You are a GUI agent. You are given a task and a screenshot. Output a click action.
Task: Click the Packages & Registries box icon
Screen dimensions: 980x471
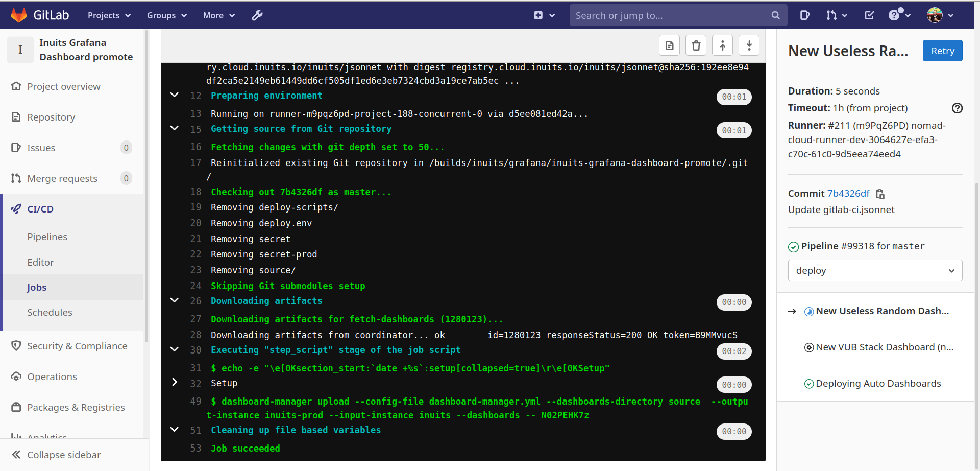[x=16, y=407]
